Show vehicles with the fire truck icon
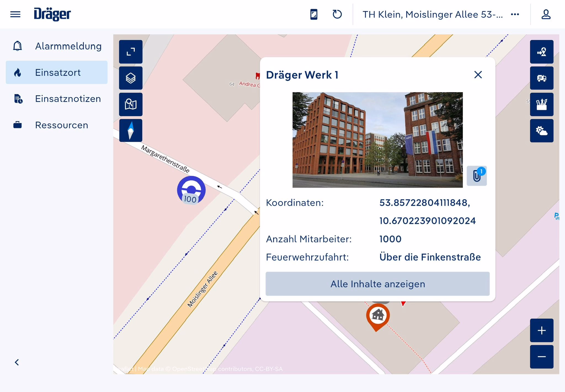 tap(542, 78)
